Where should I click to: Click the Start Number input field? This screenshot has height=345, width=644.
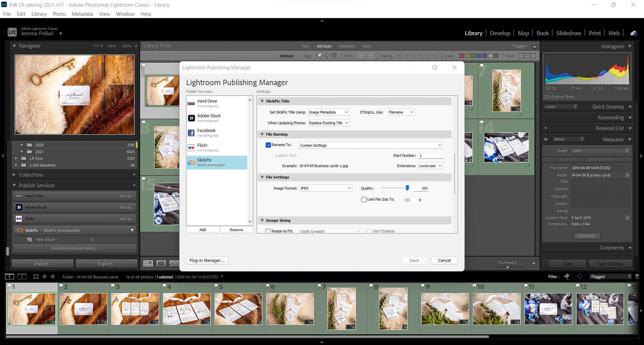(431, 155)
